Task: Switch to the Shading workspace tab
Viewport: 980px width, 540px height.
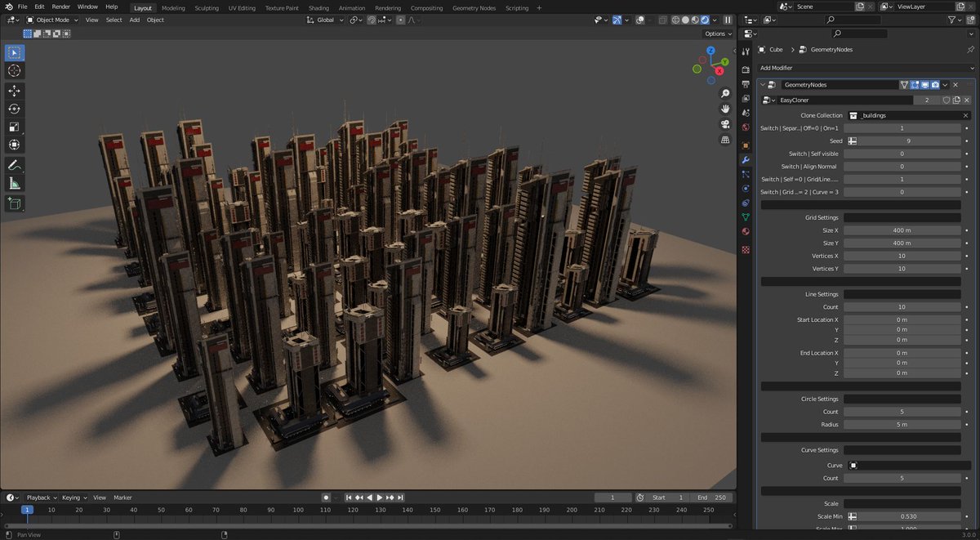Action: point(318,7)
